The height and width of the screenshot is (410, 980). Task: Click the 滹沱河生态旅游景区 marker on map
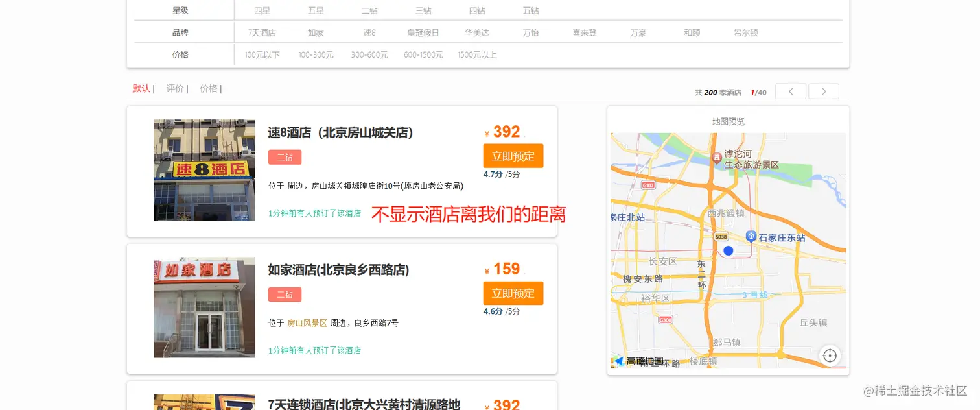click(x=717, y=158)
